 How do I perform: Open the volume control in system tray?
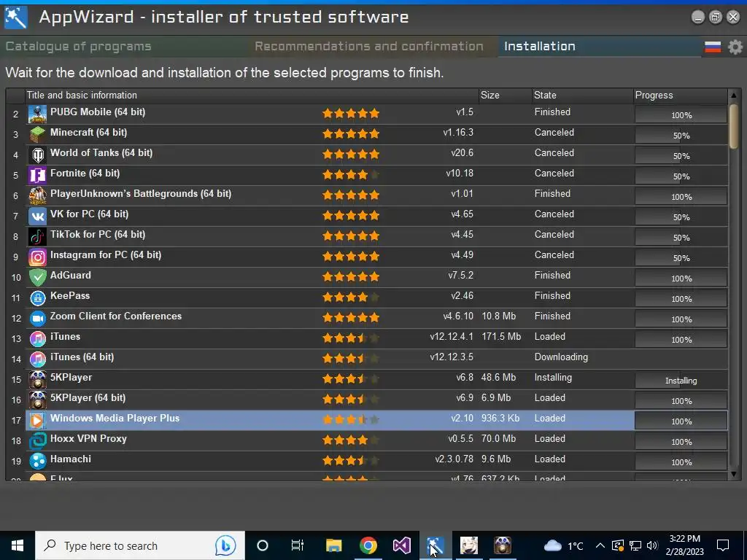(653, 545)
